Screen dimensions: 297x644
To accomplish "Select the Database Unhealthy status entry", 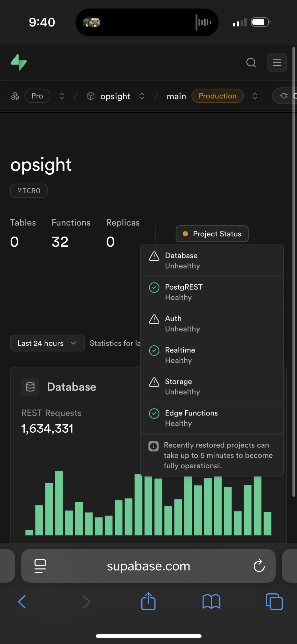I will tap(212, 261).
